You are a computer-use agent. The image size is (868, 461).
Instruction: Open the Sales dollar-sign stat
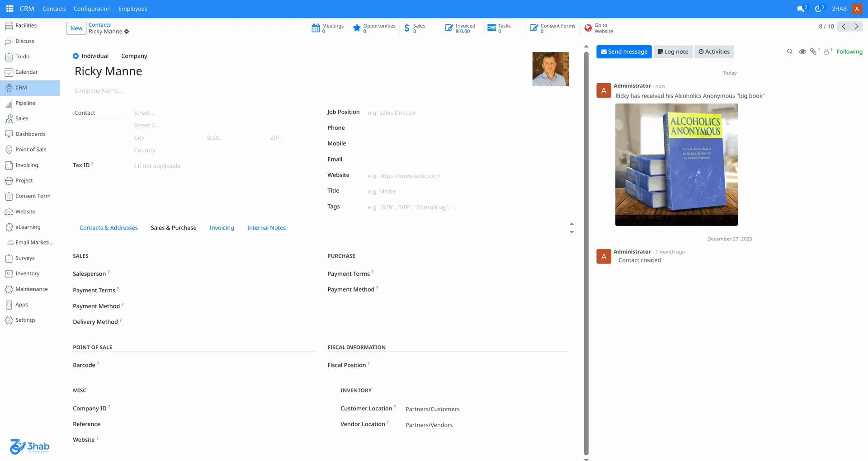coord(407,28)
